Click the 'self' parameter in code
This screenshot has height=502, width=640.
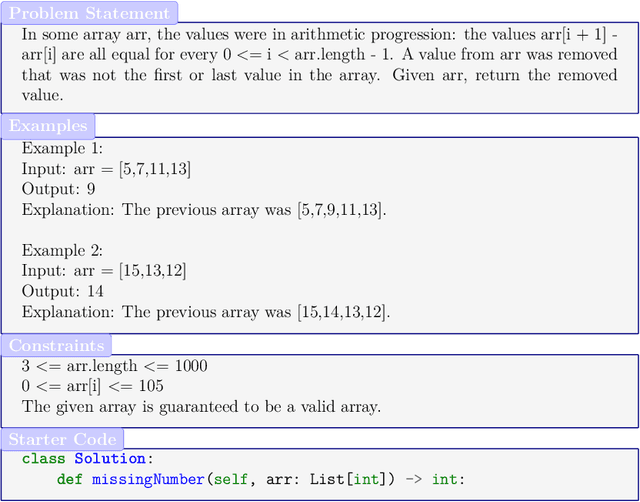point(231,479)
